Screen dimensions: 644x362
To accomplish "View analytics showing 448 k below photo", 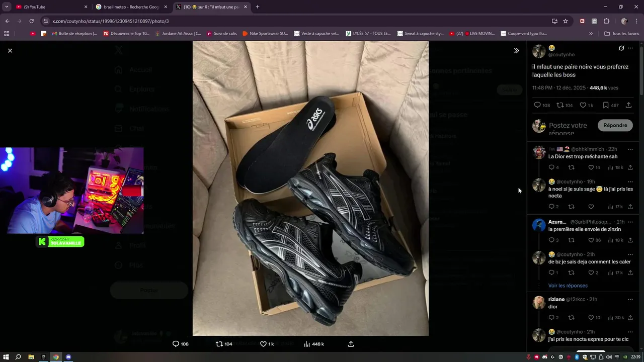I will 314,344.
